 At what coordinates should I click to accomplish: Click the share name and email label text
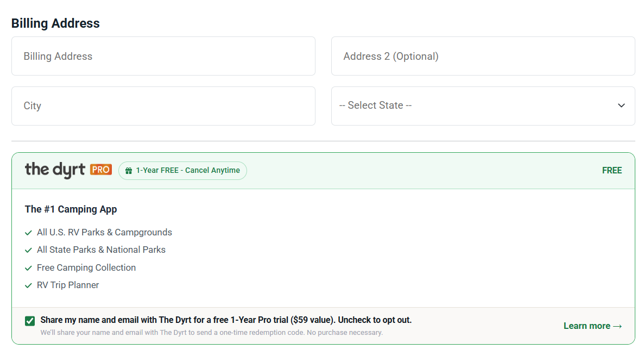(226, 320)
